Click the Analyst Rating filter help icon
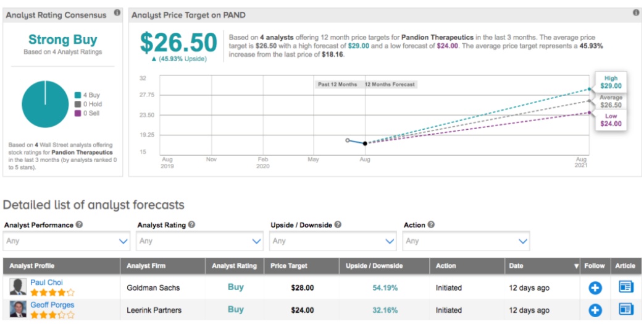Viewport: 644px width, 324px height. (192, 225)
